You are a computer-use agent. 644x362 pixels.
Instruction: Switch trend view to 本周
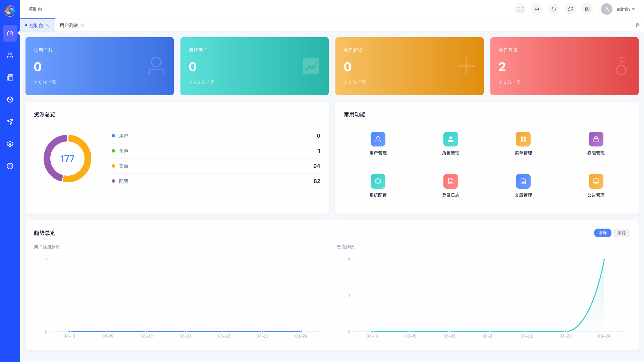(602, 233)
